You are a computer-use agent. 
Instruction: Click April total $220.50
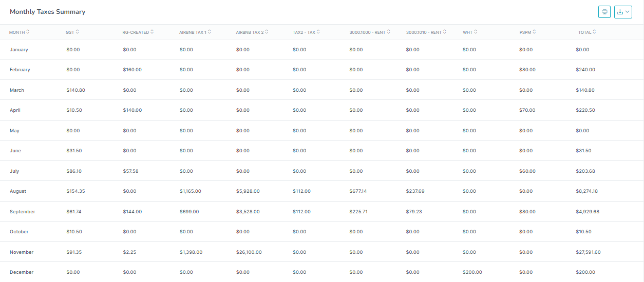pos(585,110)
